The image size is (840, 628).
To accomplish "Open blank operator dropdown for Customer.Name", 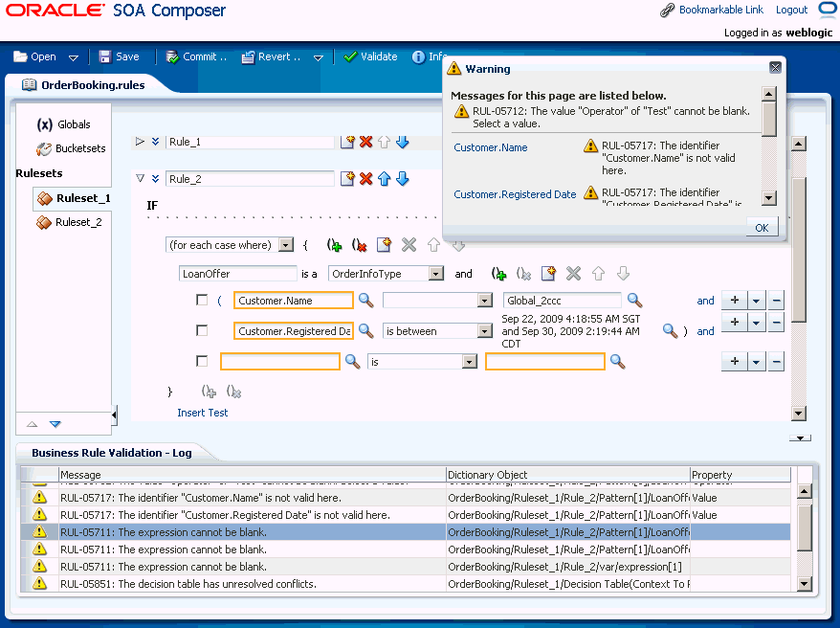I will pos(485,301).
